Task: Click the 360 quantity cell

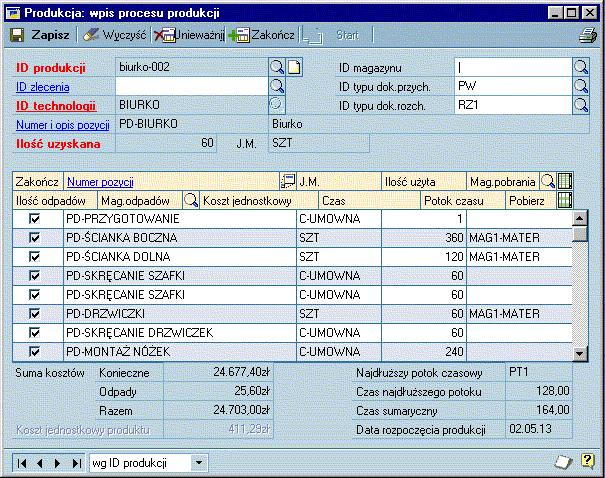Action: click(424, 238)
